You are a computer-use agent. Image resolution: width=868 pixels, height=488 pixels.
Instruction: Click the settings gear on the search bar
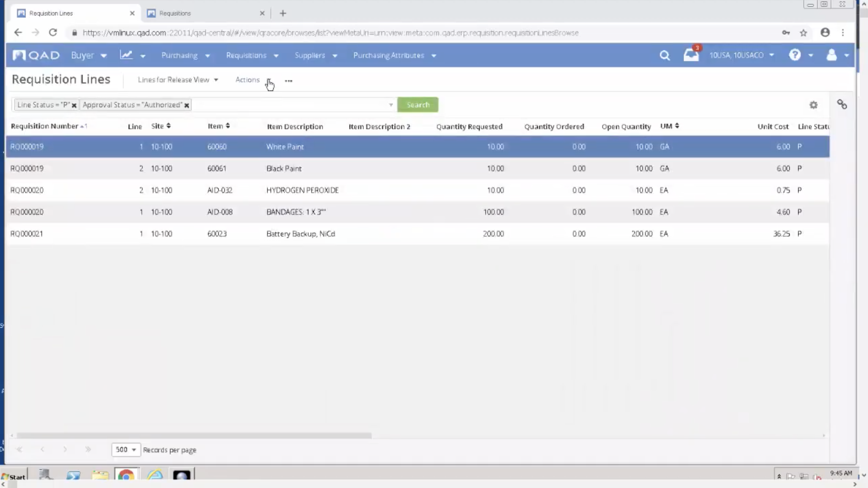[814, 105]
